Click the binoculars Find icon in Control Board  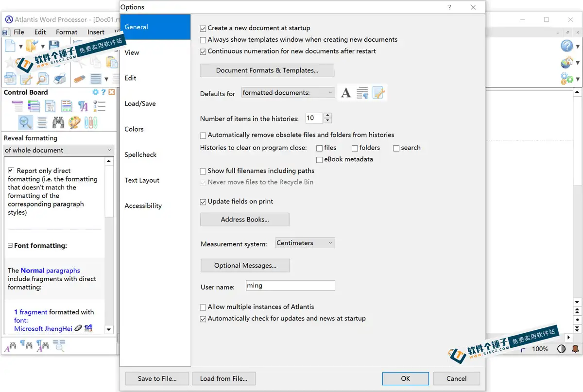click(x=58, y=122)
